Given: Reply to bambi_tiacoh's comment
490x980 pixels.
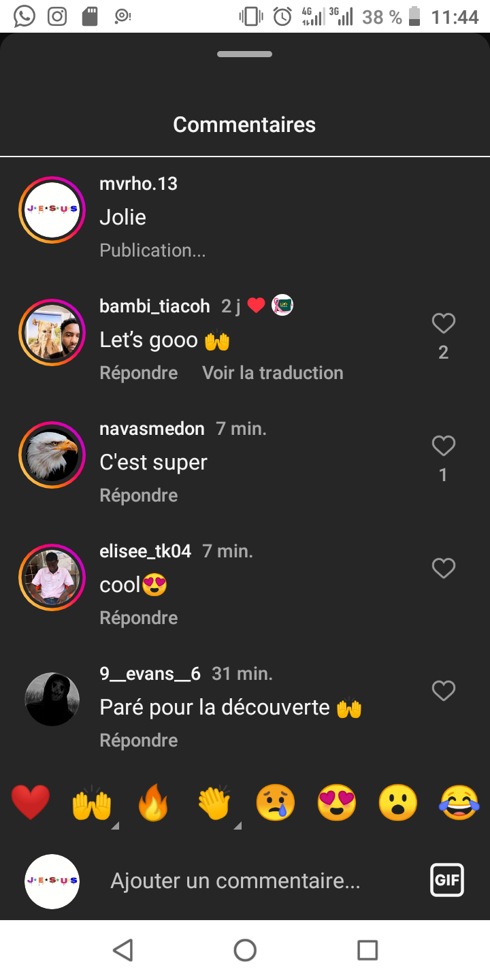Looking at the screenshot, I should pyautogui.click(x=139, y=373).
